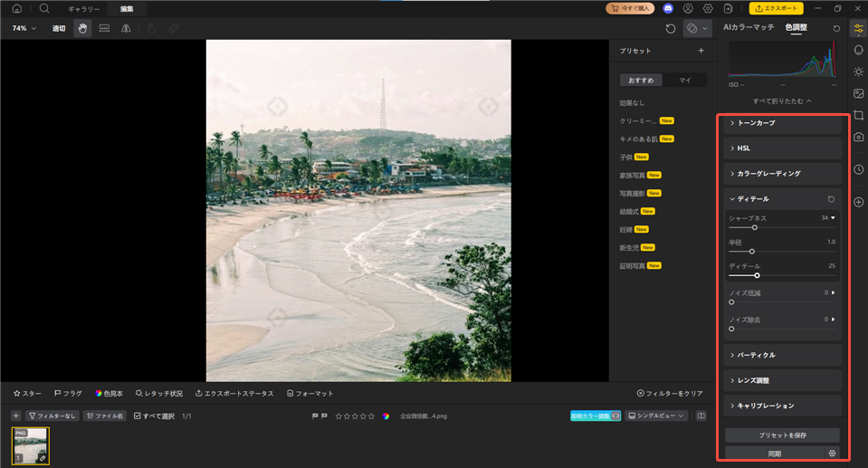This screenshot has width=868, height=468.
Task: Open the color adjustment sliders sidebar icon
Action: (x=859, y=29)
